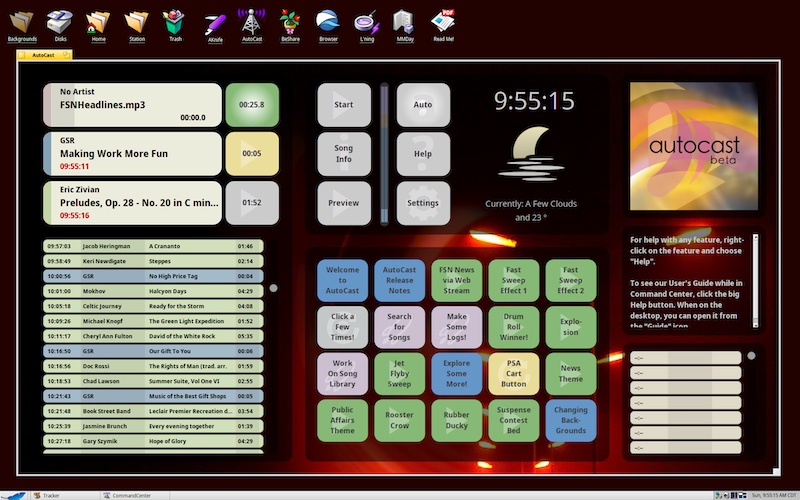Click the playlist scroll knob

click(273, 288)
